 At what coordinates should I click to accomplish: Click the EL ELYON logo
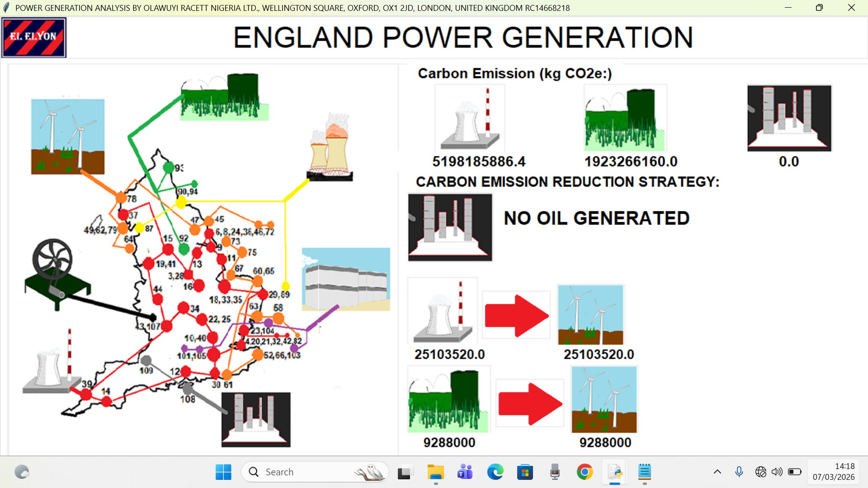[x=34, y=38]
